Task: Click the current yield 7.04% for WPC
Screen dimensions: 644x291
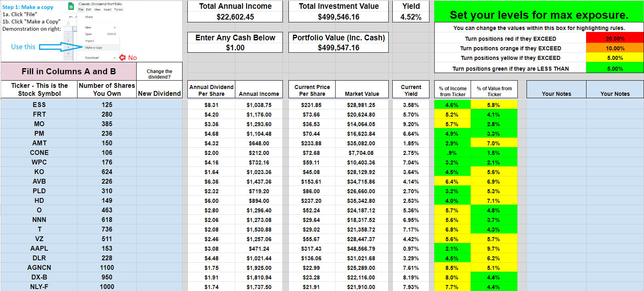Action: tap(411, 162)
